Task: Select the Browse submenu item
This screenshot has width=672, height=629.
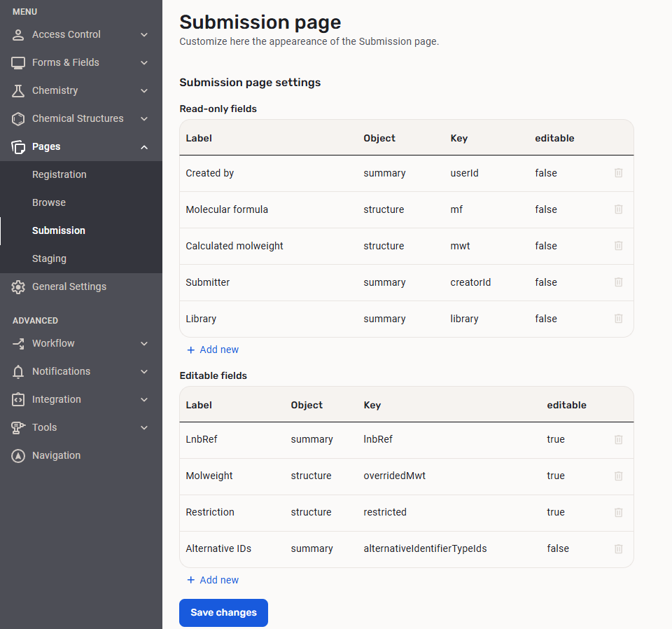Action: point(49,202)
